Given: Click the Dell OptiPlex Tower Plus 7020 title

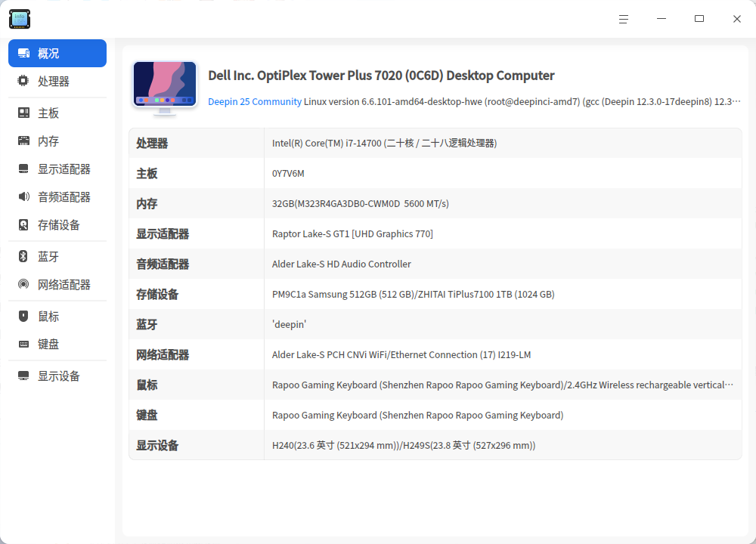Looking at the screenshot, I should coord(381,76).
